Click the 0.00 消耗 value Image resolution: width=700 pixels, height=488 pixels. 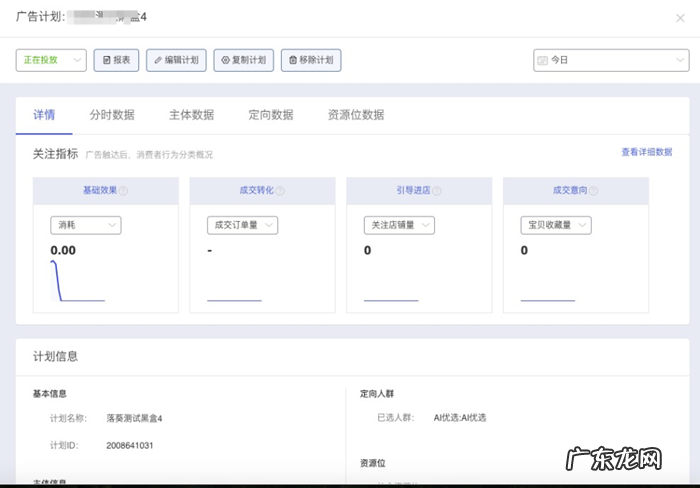(63, 250)
